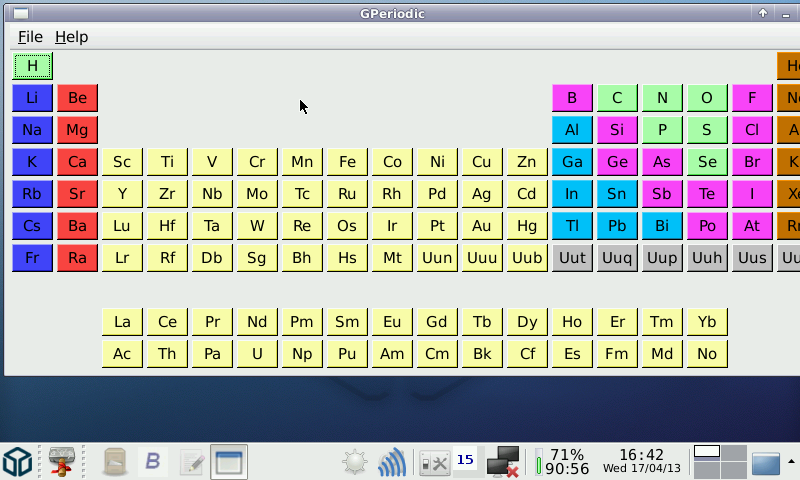This screenshot has width=800, height=480.
Task: Select the Uranium (U) element
Action: (x=257, y=354)
